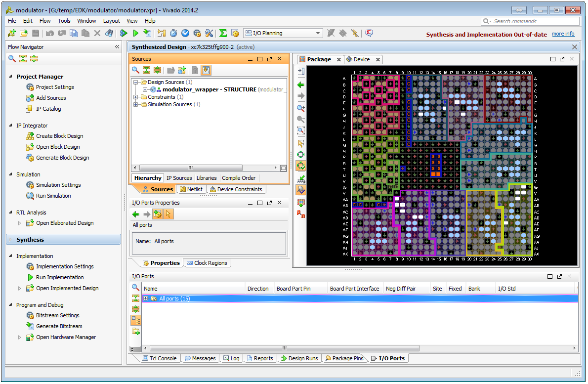Open the Layout menu

point(111,21)
